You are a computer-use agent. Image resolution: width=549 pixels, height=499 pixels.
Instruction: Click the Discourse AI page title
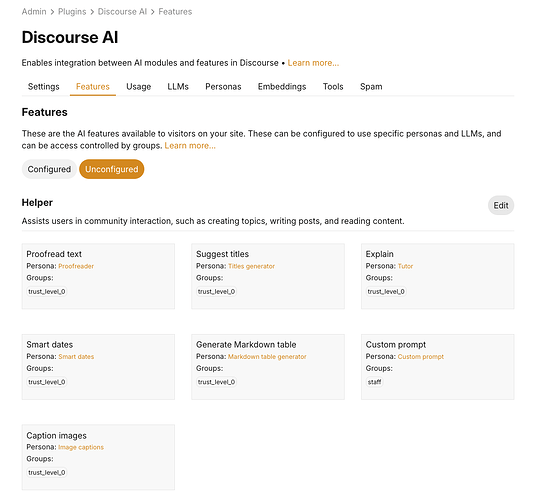coord(70,37)
